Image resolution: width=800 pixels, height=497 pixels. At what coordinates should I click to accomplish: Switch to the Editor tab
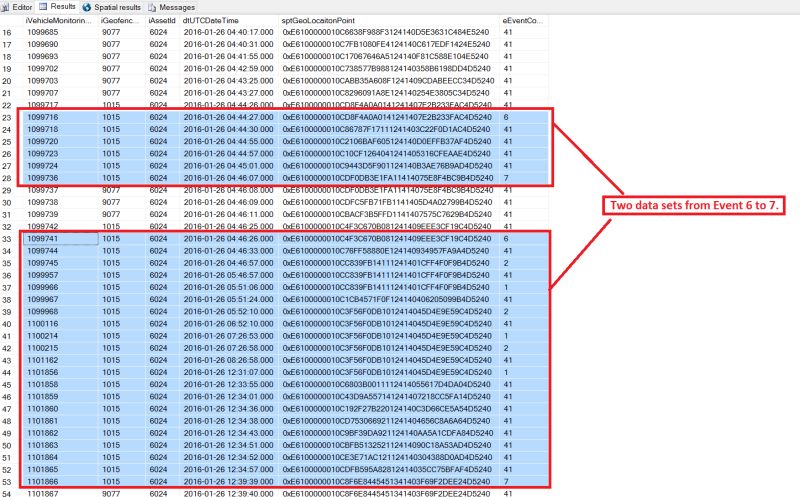pos(17,7)
